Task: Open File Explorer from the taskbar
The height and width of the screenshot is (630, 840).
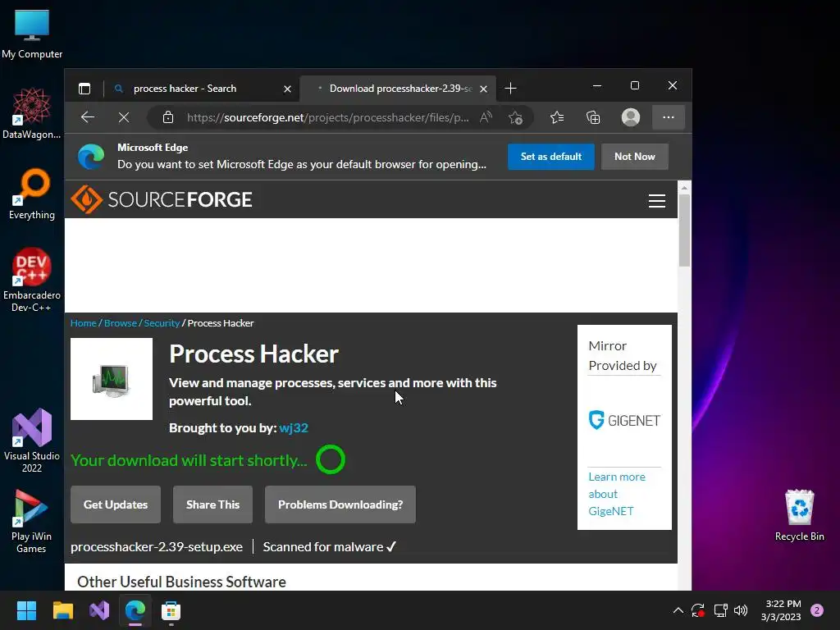Action: pyautogui.click(x=62, y=610)
